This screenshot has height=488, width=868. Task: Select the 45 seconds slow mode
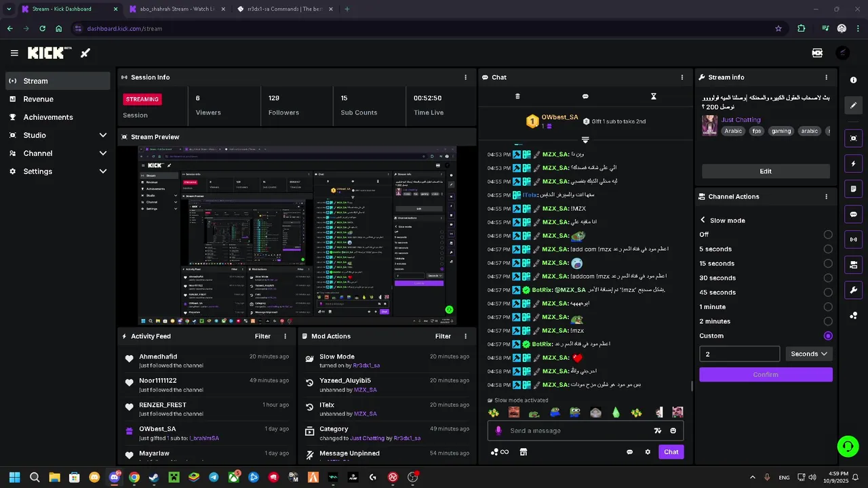click(828, 293)
